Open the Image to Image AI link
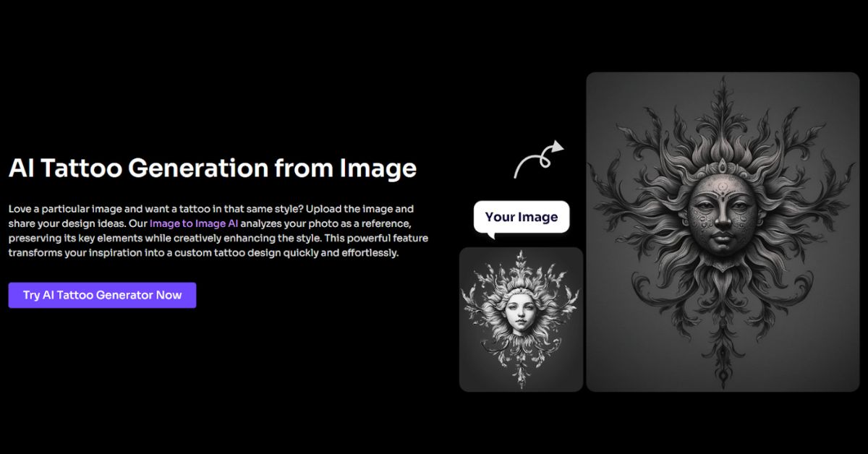This screenshot has width=868, height=454. (x=193, y=223)
